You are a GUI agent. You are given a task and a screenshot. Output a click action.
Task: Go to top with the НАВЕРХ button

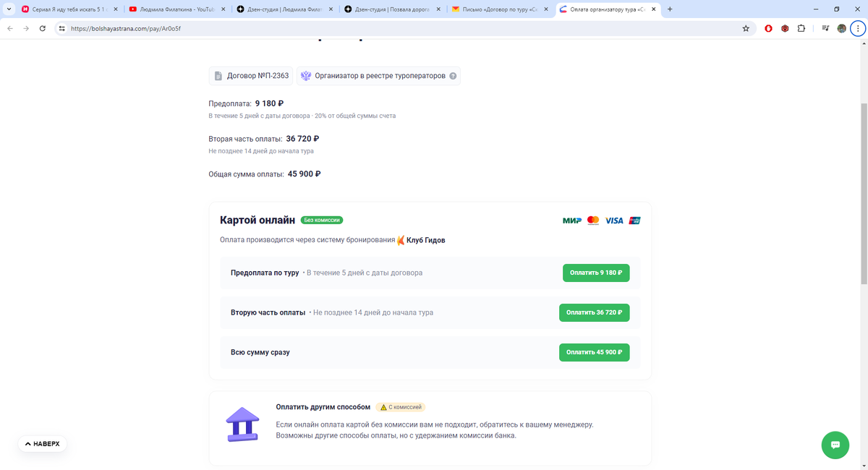pyautogui.click(x=43, y=443)
